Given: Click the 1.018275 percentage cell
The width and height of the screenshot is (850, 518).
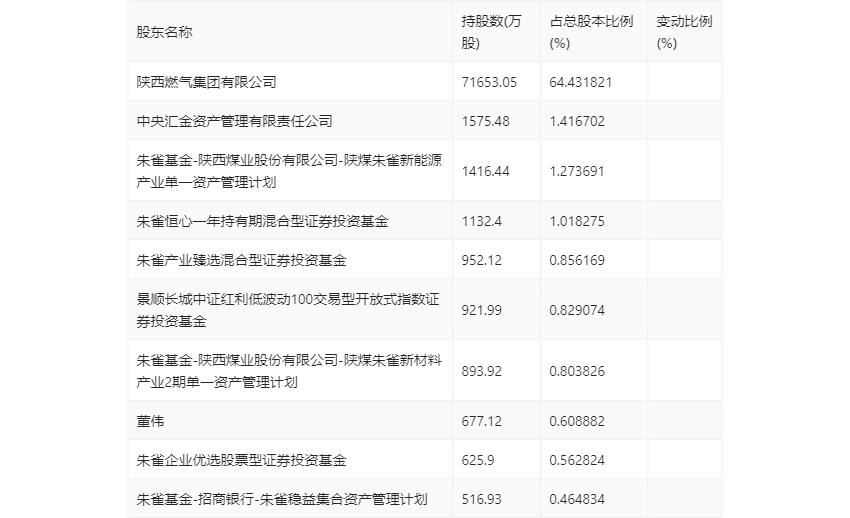Looking at the screenshot, I should point(576,221).
